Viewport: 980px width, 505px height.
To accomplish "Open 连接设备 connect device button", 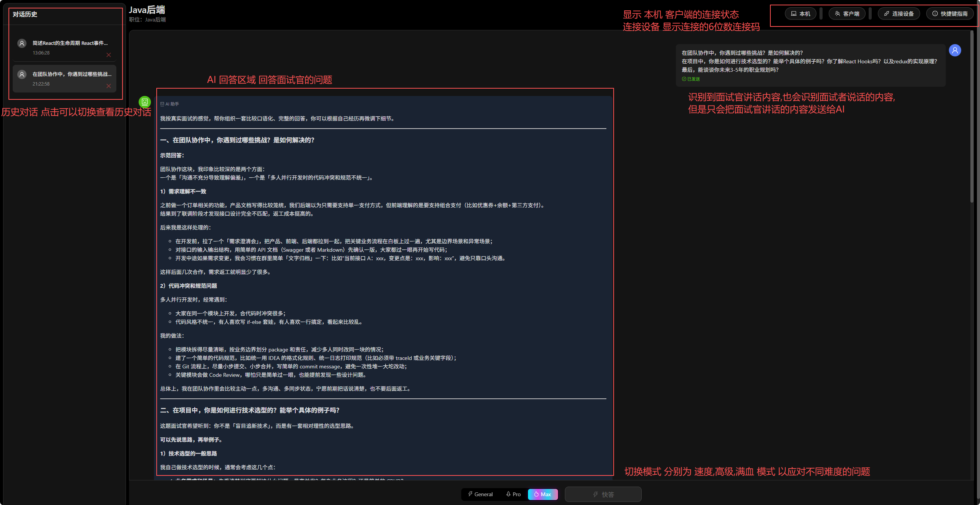I will (x=899, y=14).
